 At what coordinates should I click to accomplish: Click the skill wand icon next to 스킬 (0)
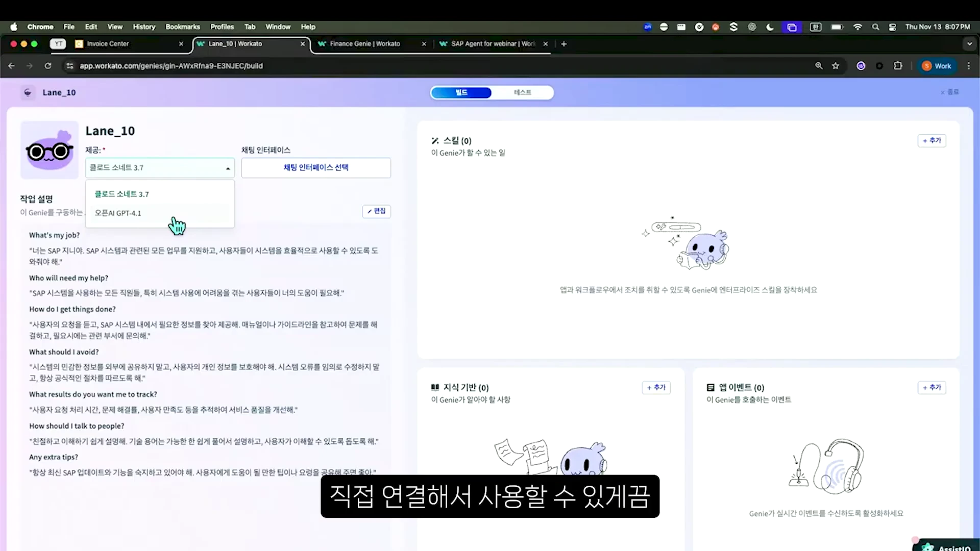pos(435,140)
